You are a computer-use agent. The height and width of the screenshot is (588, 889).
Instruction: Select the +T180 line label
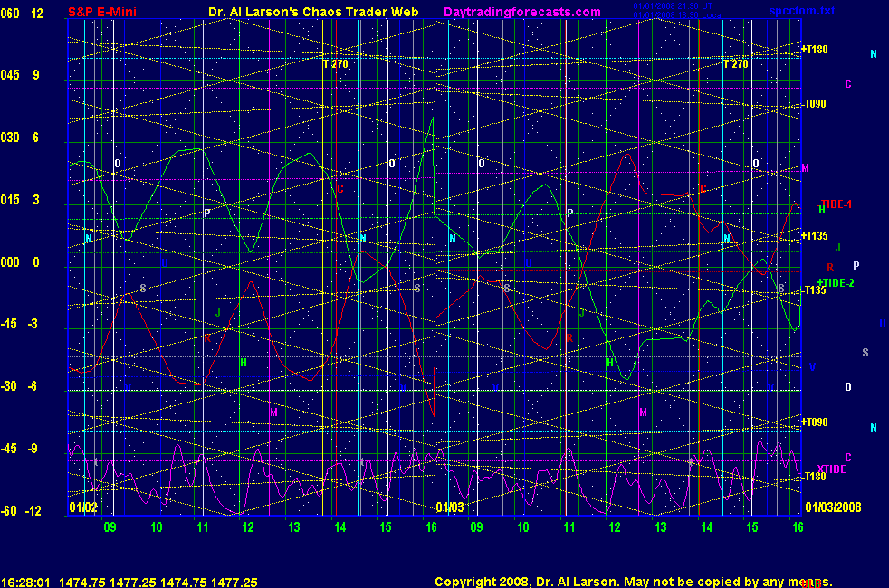coord(814,49)
